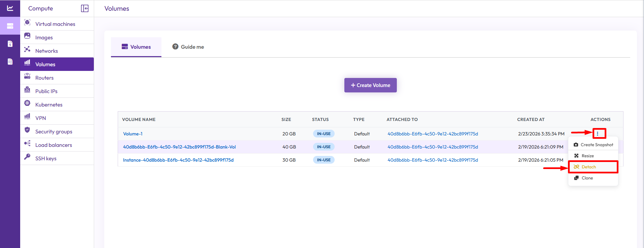This screenshot has height=248, width=644.
Task: Select the Volumes tab
Action: point(136,47)
